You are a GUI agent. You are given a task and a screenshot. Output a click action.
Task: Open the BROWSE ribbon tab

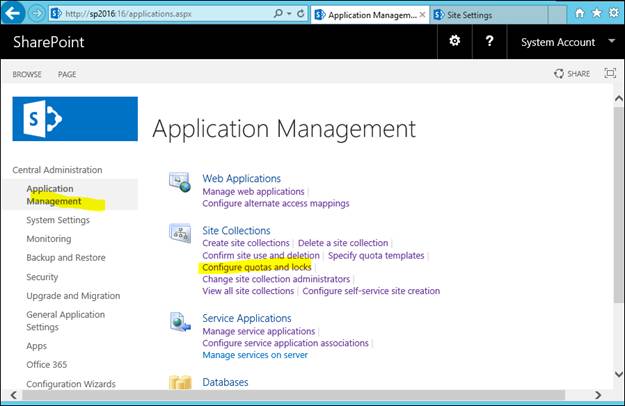tap(27, 74)
